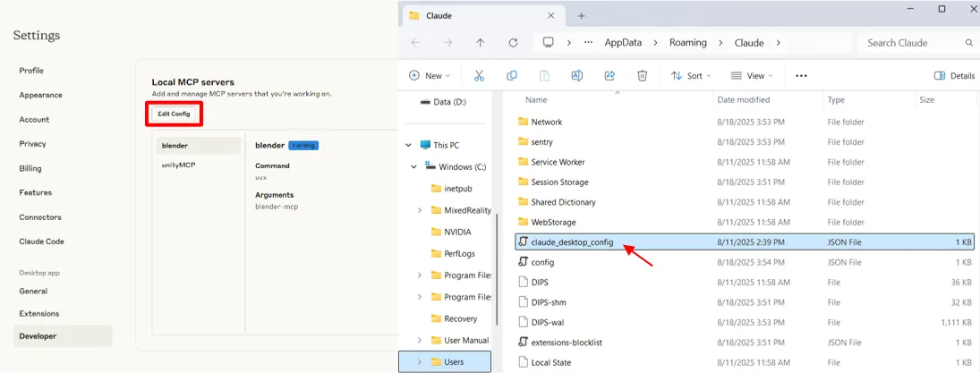This screenshot has height=373, width=980.
Task: Click the Search Claude input field
Action: pos(911,43)
